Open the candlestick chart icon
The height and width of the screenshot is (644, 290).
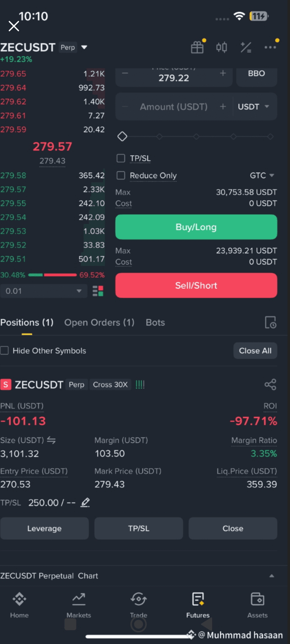pos(222,48)
